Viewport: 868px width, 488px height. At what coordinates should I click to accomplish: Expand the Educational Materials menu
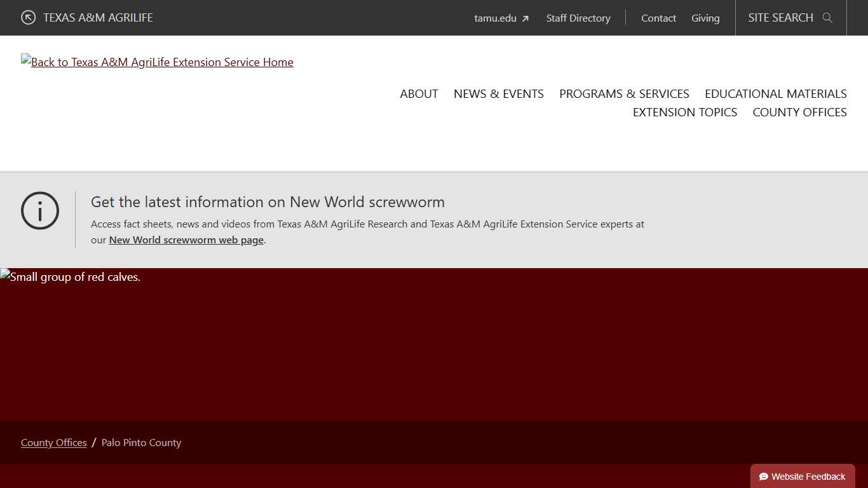click(x=775, y=94)
